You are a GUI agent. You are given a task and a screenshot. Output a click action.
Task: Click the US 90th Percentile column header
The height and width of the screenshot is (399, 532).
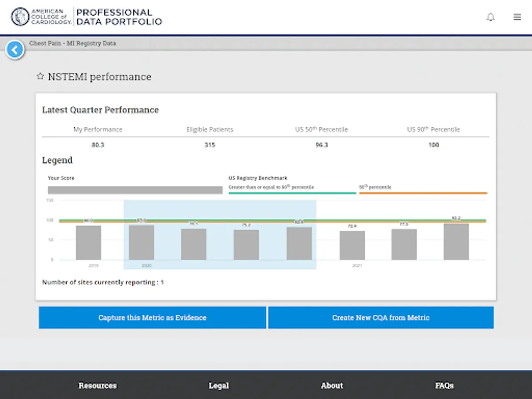434,129
